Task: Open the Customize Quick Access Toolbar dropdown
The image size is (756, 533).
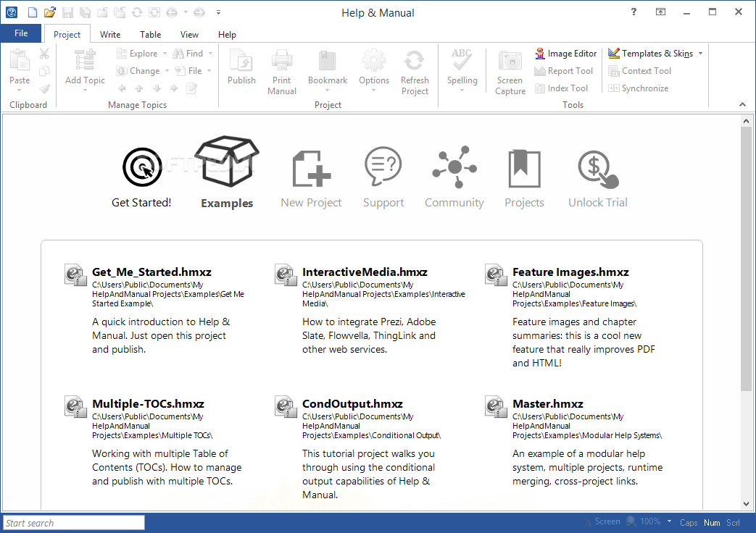Action: click(218, 12)
